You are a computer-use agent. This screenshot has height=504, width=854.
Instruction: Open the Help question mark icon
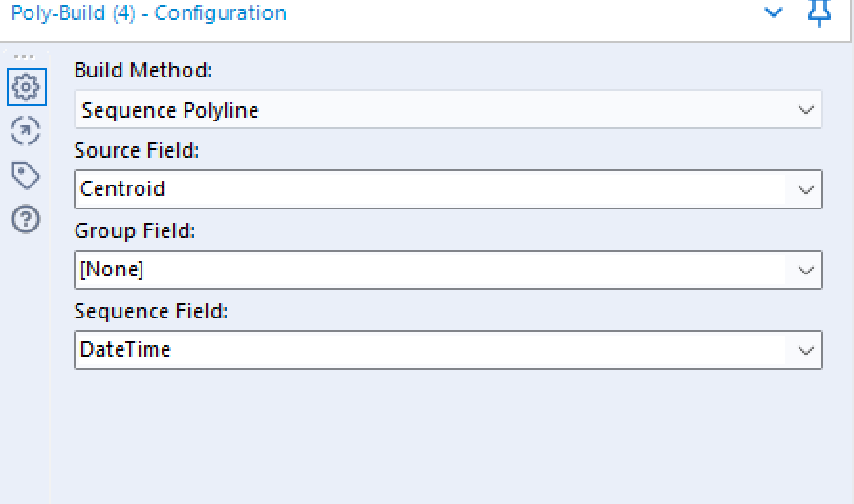tap(26, 220)
